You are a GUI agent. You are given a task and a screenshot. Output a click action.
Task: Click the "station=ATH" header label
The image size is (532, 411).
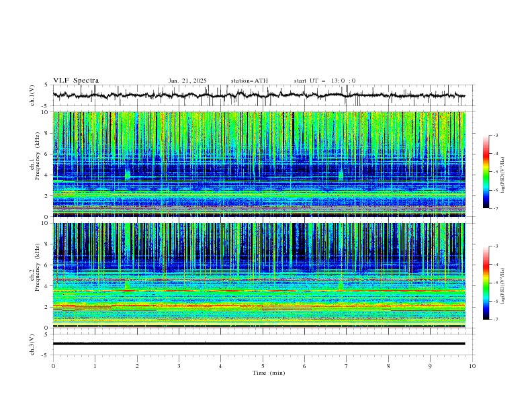tap(249, 81)
